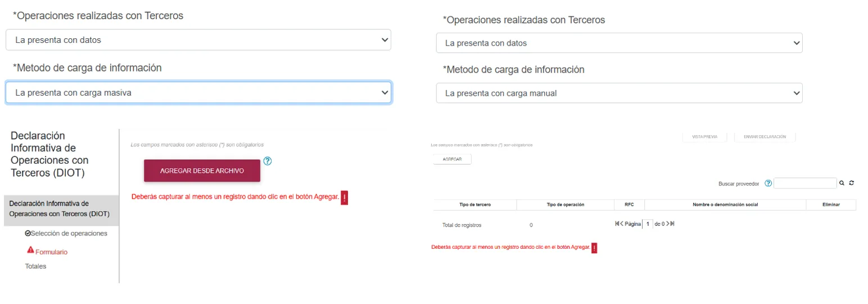Go to first page of records
This screenshot has height=304, width=868.
click(x=617, y=223)
